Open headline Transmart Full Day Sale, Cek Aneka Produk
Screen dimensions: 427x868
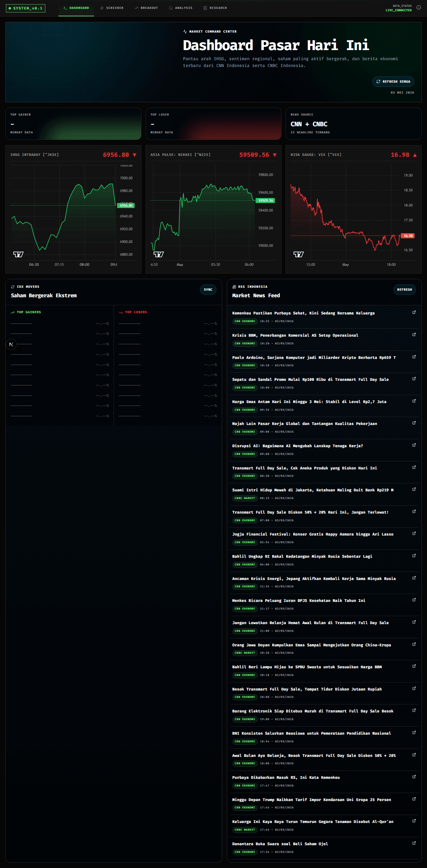304,468
